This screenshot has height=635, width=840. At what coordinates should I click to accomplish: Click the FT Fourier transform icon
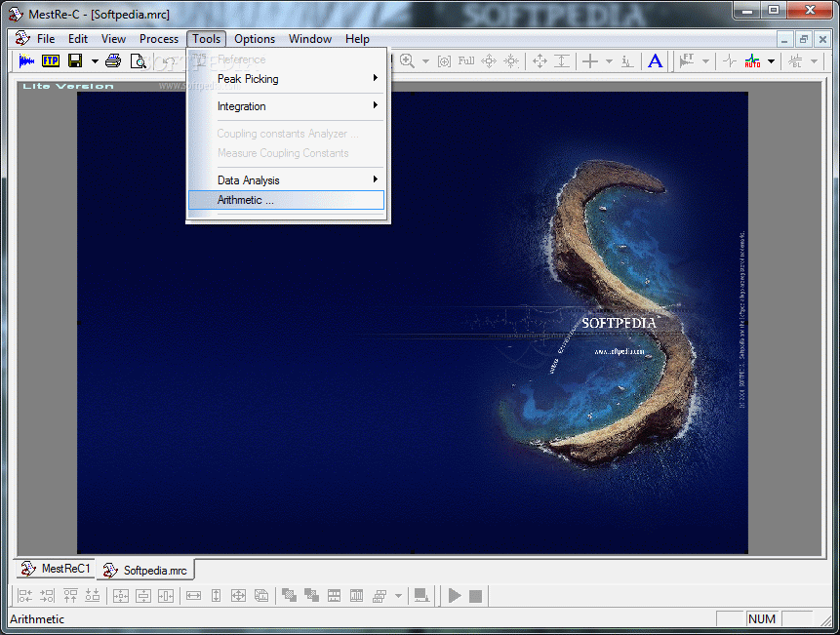tap(687, 61)
